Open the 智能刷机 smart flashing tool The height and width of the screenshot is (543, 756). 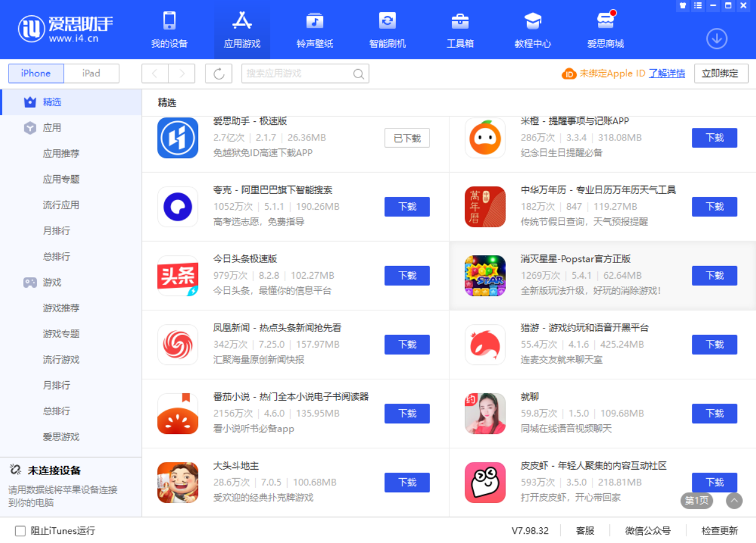pyautogui.click(x=387, y=29)
